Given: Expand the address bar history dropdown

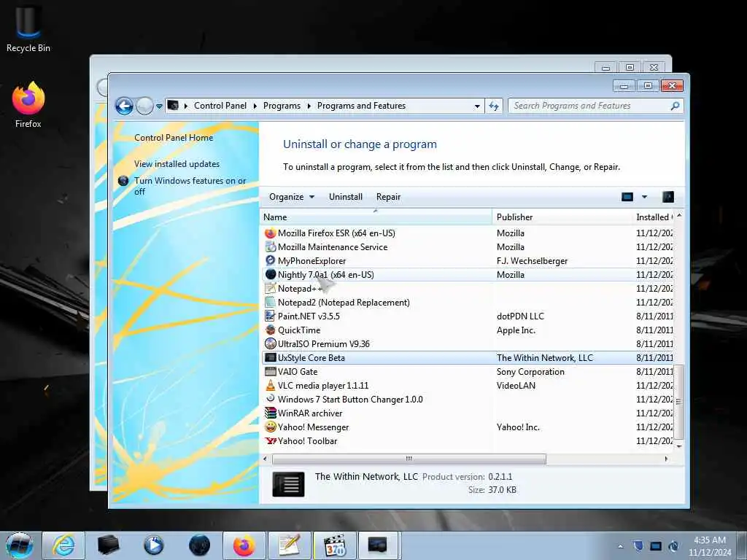Looking at the screenshot, I should pyautogui.click(x=477, y=106).
